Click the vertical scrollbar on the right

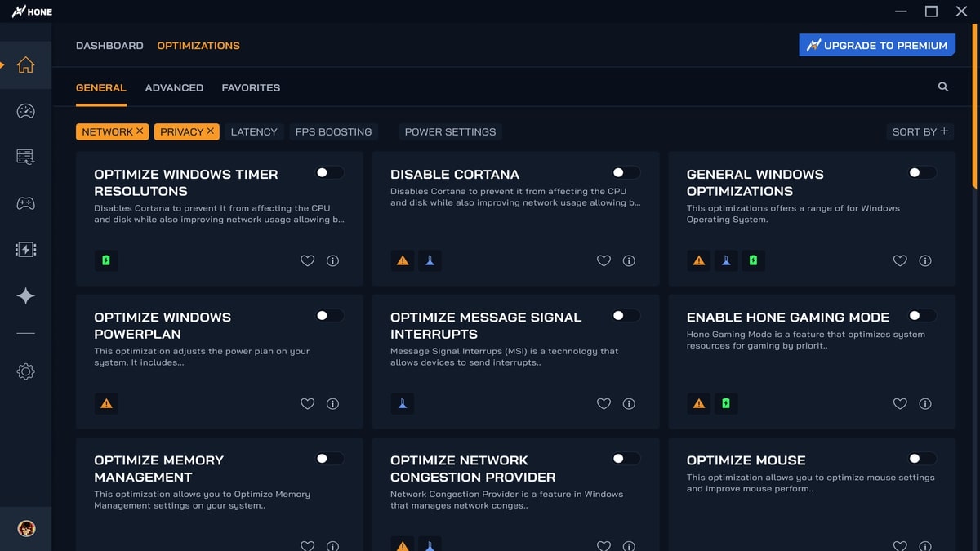[974, 98]
